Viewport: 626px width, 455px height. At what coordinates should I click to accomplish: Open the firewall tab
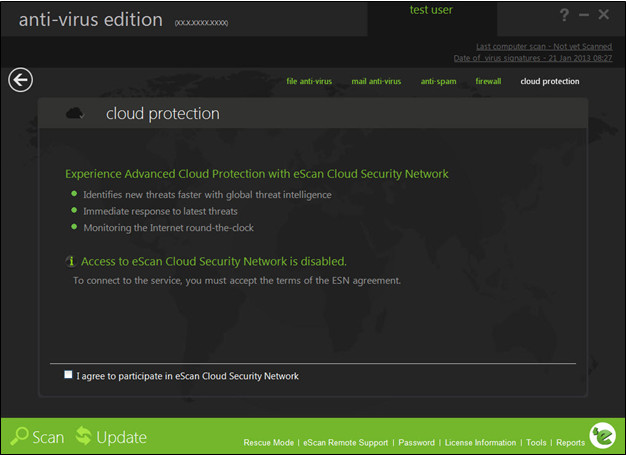pos(488,81)
